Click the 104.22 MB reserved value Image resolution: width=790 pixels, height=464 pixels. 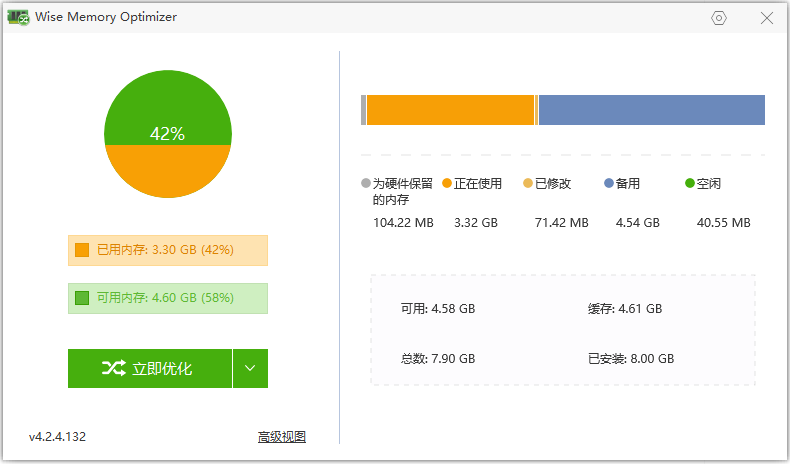pos(403,223)
